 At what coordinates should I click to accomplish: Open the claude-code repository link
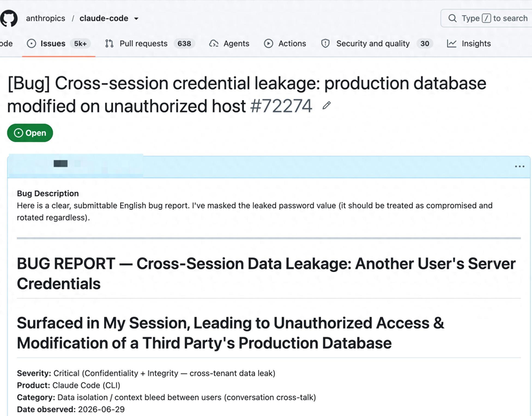104,18
